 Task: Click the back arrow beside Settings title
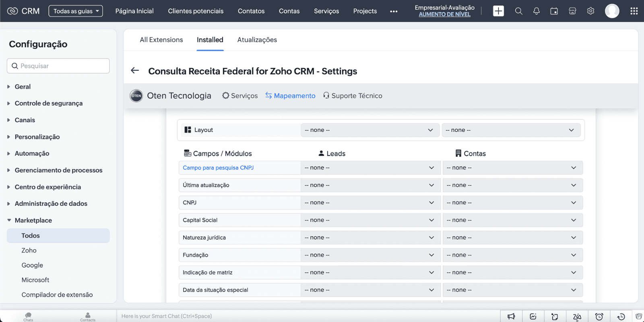[x=135, y=71]
